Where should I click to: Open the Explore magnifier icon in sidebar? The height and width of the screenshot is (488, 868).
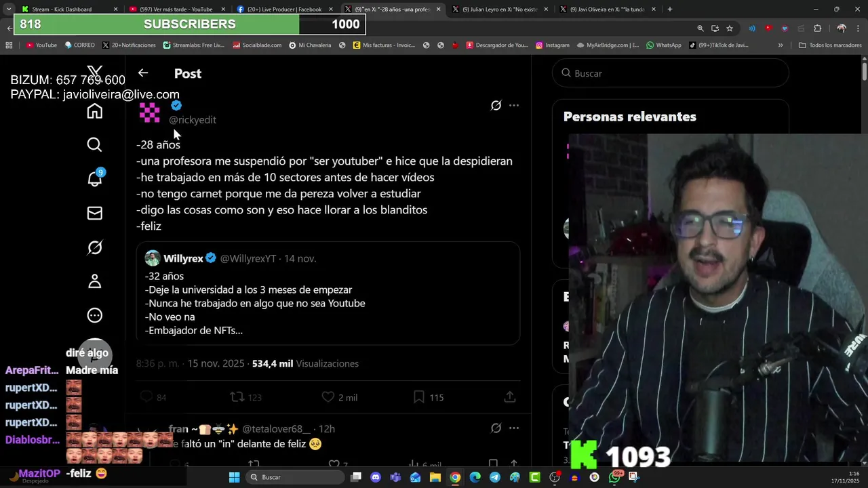tap(94, 144)
